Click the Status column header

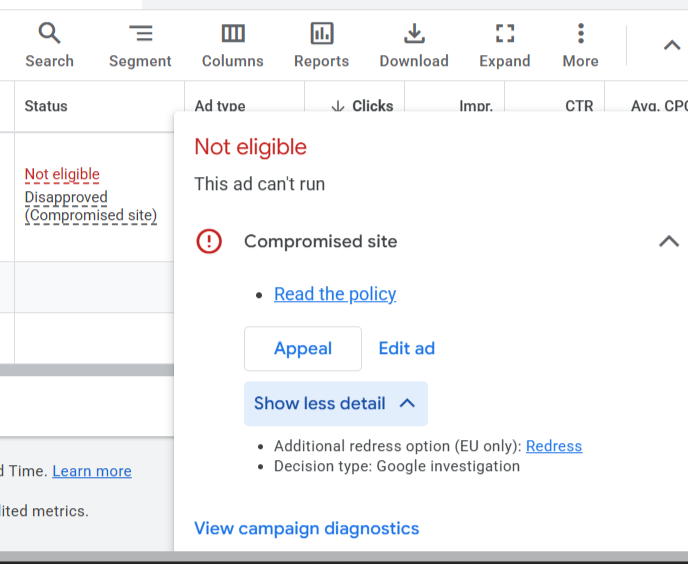pos(46,106)
